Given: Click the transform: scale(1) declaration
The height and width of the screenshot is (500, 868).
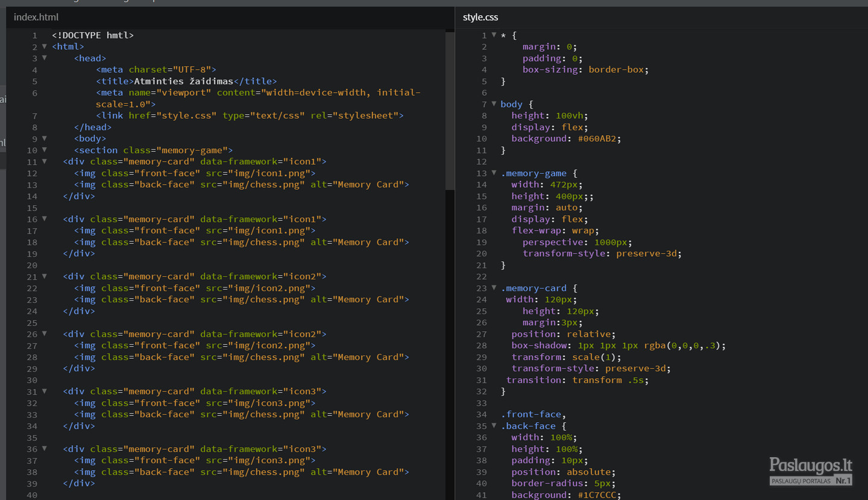Looking at the screenshot, I should point(567,356).
